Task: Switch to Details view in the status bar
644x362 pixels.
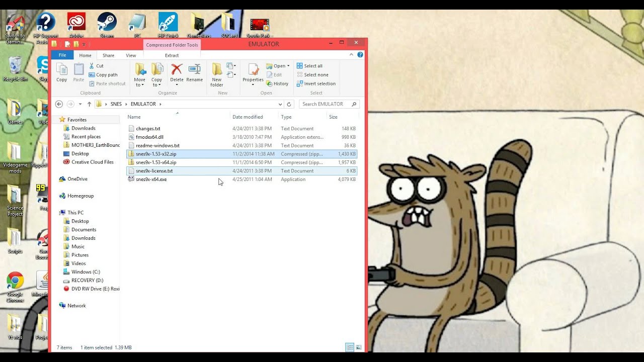Action: pyautogui.click(x=350, y=347)
